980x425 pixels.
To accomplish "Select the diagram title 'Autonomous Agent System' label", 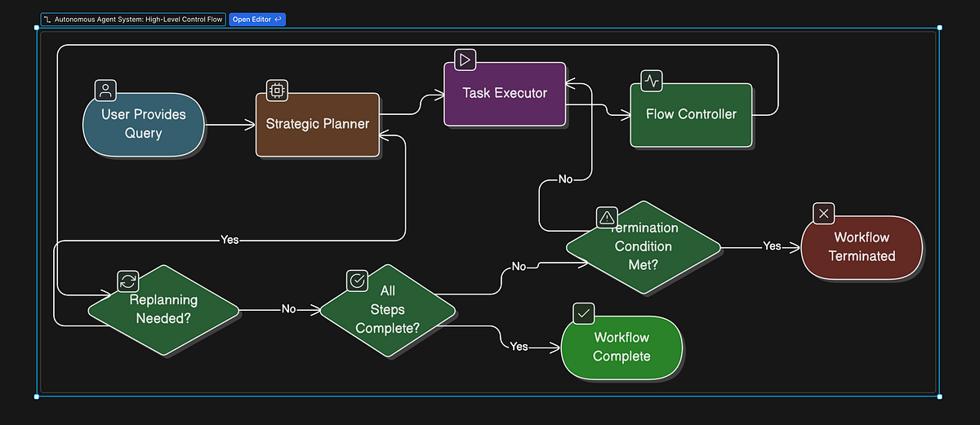I will point(138,19).
